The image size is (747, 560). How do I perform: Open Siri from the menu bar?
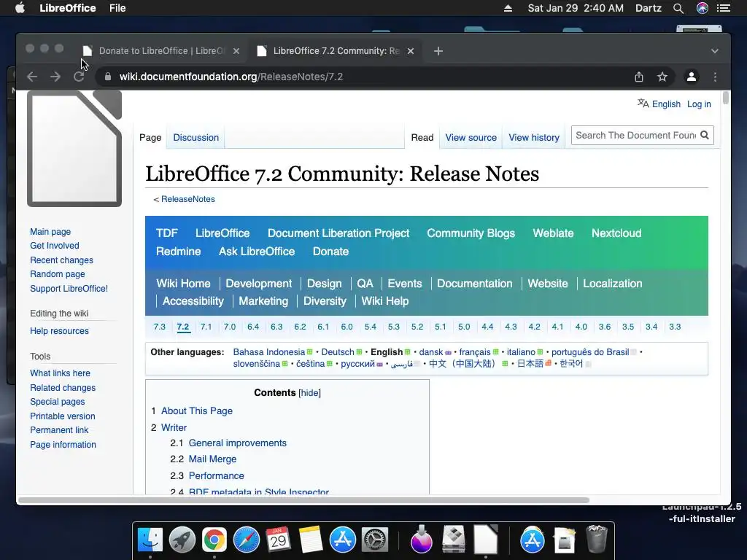point(703,8)
